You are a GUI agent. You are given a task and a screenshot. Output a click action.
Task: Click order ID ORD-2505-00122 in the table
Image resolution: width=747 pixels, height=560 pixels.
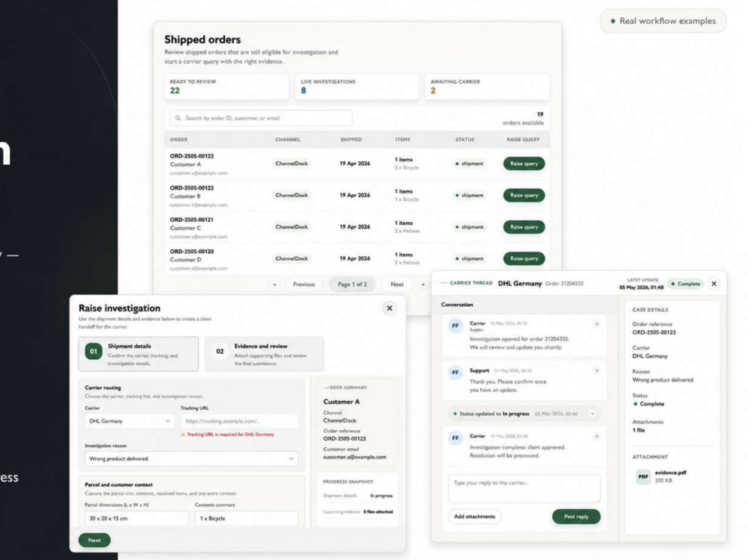tap(191, 188)
